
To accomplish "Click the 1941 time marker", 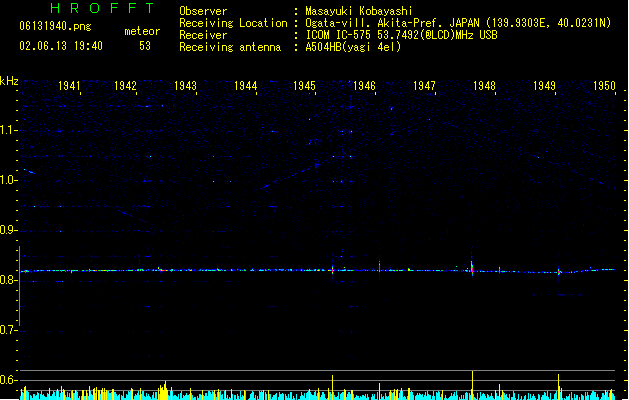I will (x=69, y=86).
